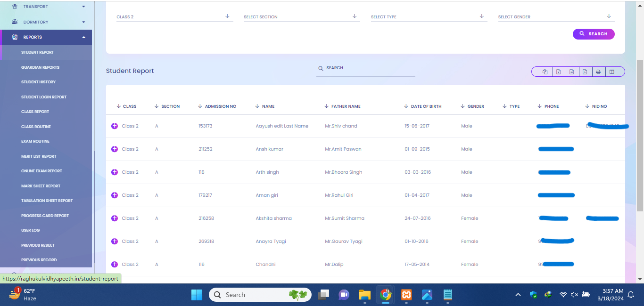Export student report as CSV file
The height and width of the screenshot is (306, 644).
point(571,72)
